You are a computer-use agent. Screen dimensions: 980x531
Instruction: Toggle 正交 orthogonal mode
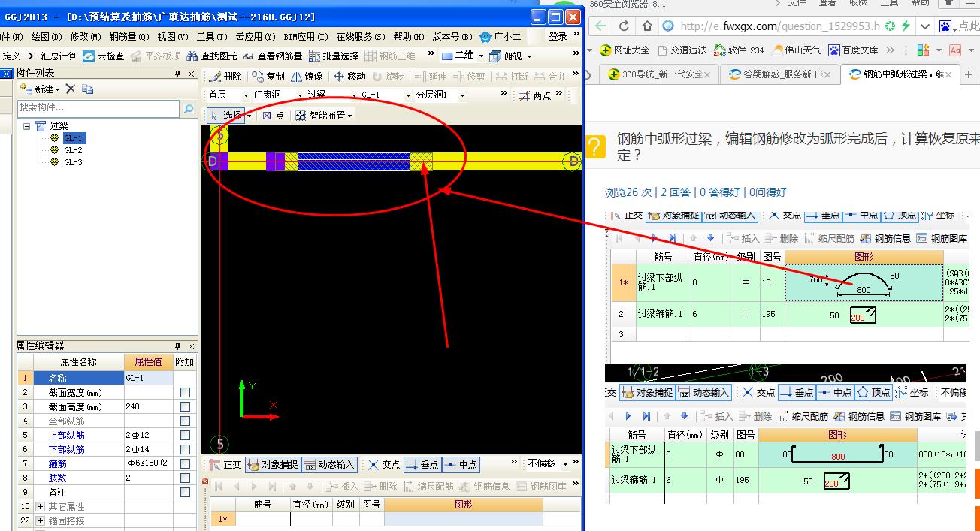225,464
